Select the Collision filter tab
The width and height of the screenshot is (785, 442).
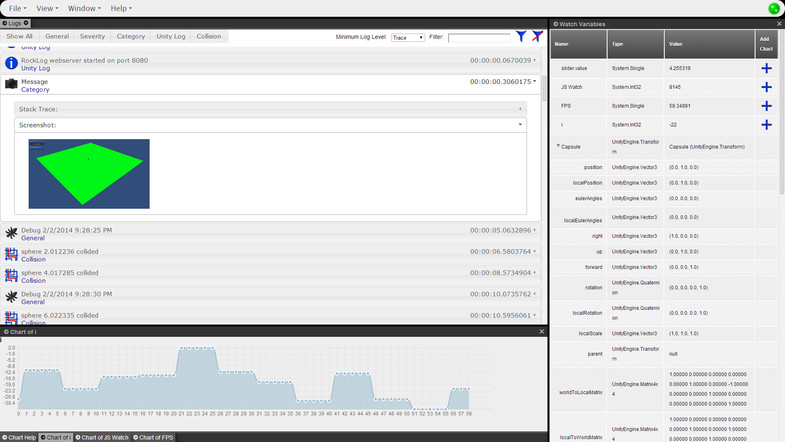[x=209, y=37]
